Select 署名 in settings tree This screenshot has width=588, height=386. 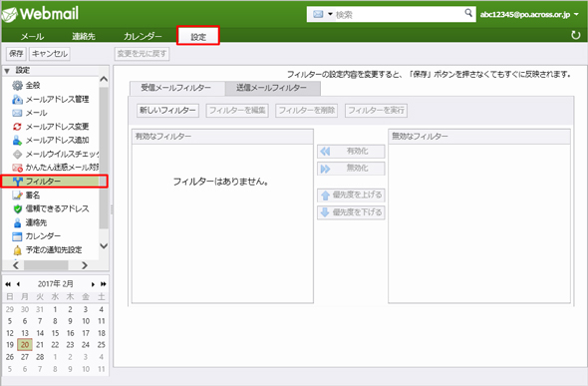click(x=33, y=195)
